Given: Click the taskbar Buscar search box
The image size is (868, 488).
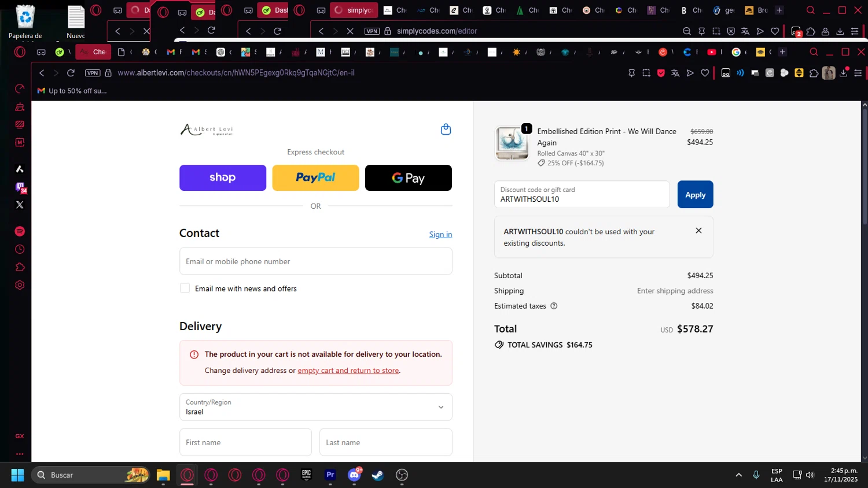Looking at the screenshot, I should click(90, 475).
